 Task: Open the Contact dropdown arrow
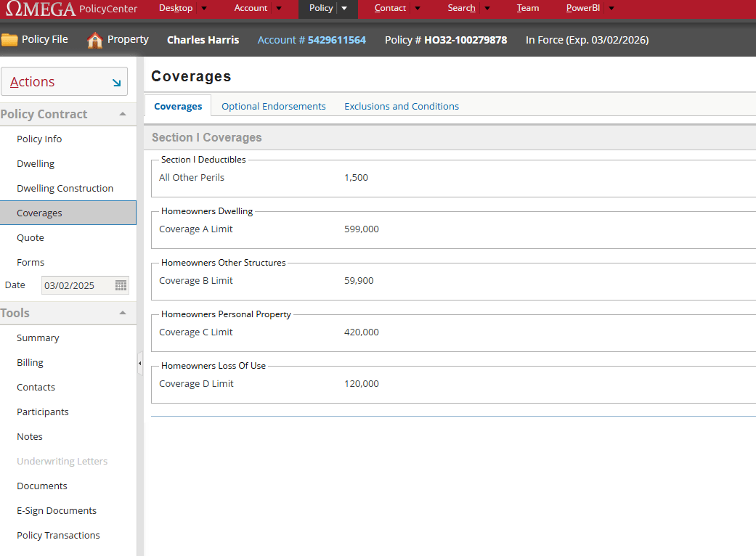pyautogui.click(x=418, y=8)
